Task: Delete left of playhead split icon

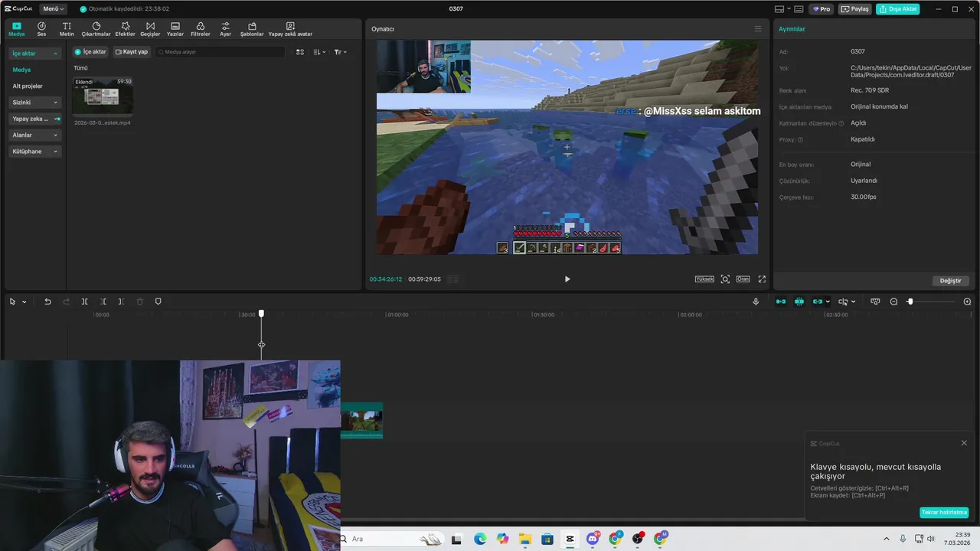Action: 103,302
